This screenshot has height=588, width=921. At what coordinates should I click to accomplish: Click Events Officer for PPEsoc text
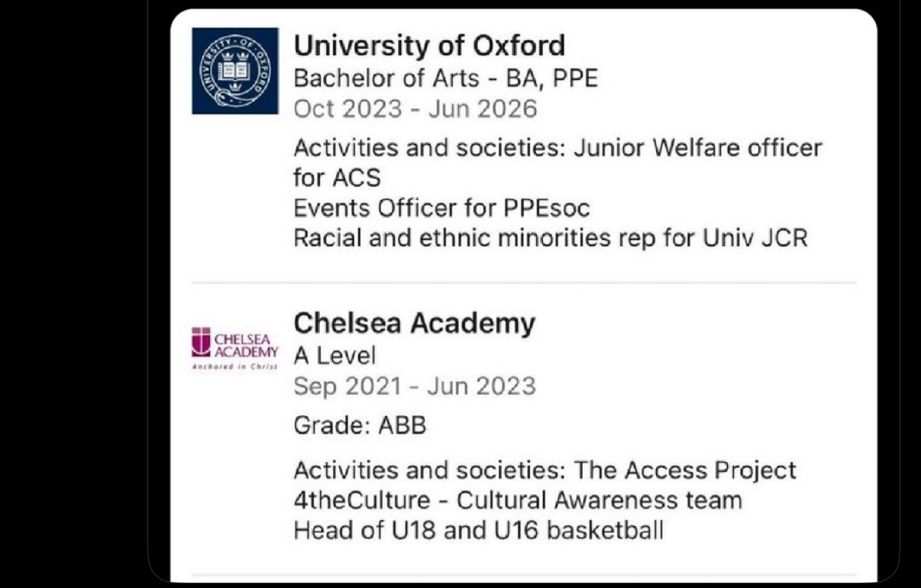441,208
